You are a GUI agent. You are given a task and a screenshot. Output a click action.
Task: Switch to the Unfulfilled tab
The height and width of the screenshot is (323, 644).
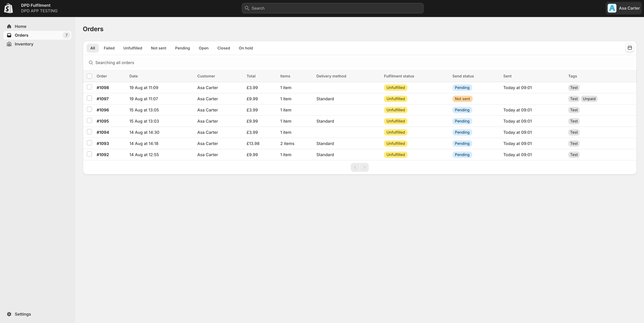click(x=132, y=48)
